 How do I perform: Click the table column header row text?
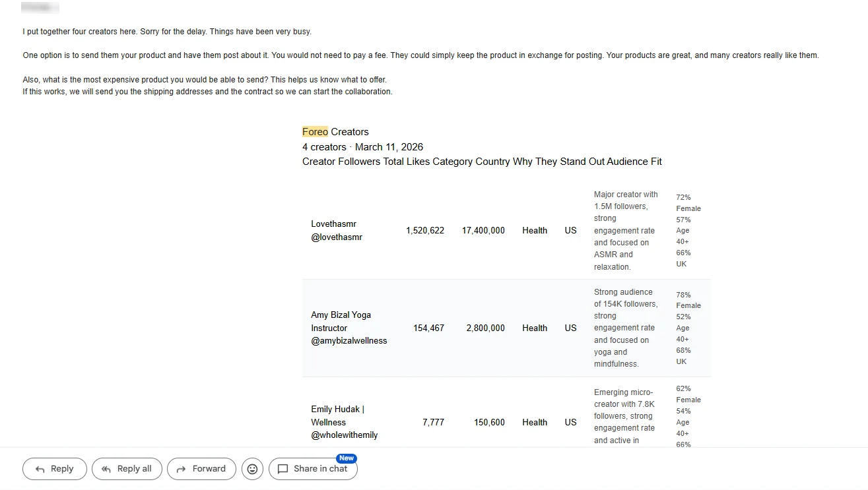click(x=482, y=162)
